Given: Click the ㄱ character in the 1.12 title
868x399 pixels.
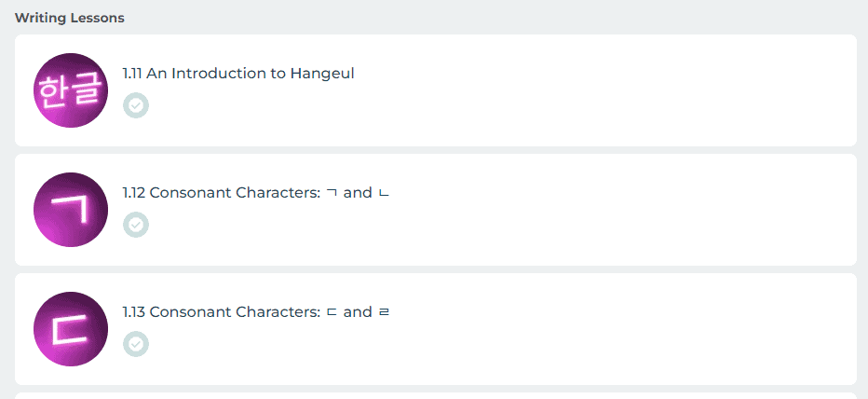Looking at the screenshot, I should [x=331, y=193].
